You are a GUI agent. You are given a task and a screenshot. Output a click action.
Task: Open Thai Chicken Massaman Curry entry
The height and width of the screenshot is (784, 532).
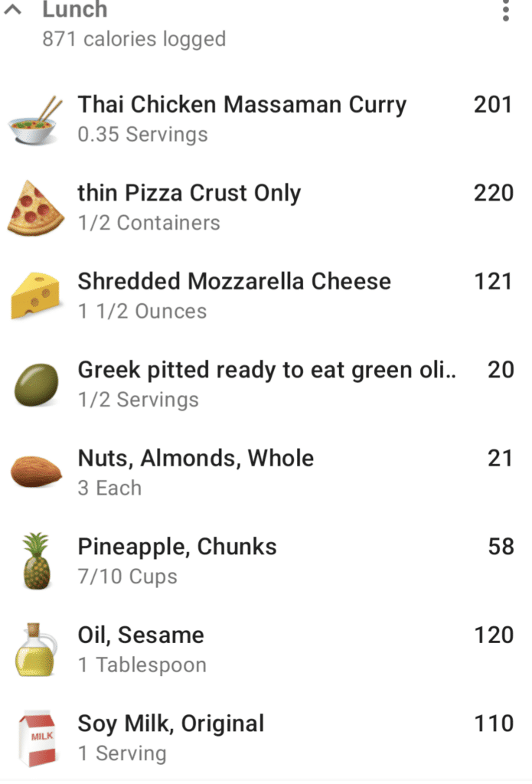coord(266,120)
